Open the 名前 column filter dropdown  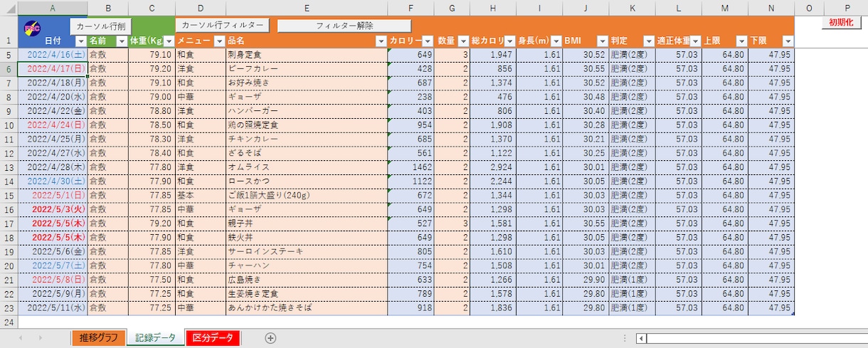121,41
